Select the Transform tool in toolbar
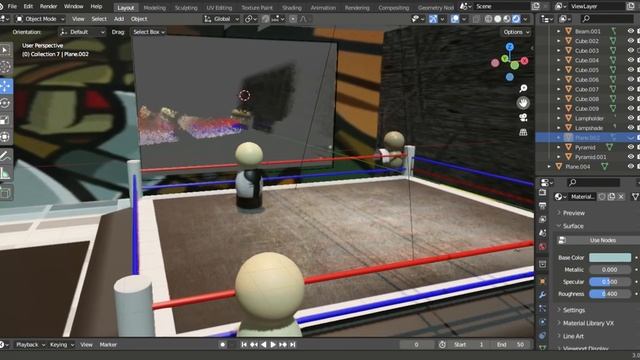This screenshot has width=640, height=360. coord(5,137)
